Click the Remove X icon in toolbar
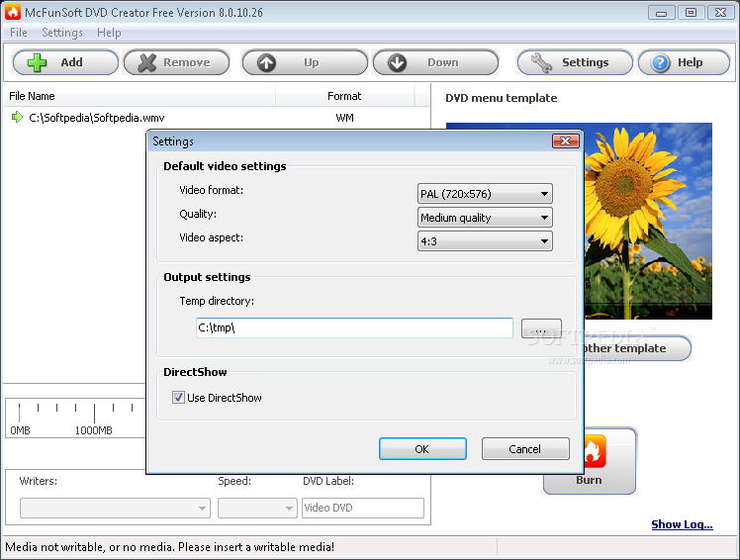 pyautogui.click(x=146, y=62)
